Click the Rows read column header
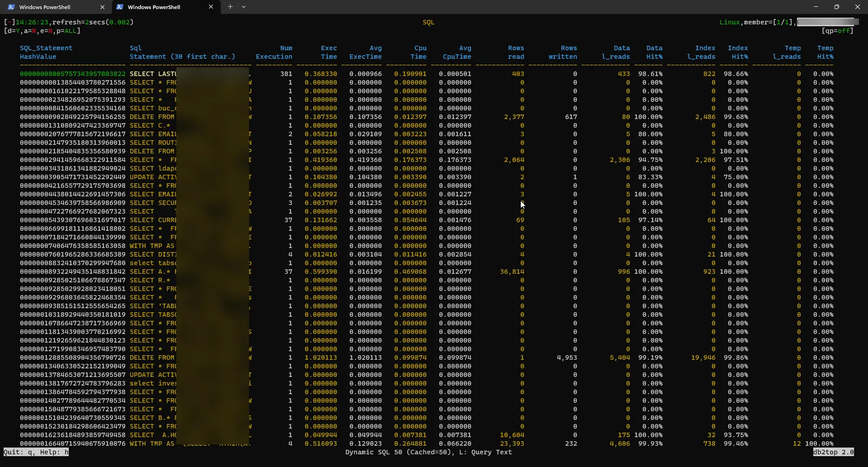Screen dimensions: 868x467 click(516, 52)
